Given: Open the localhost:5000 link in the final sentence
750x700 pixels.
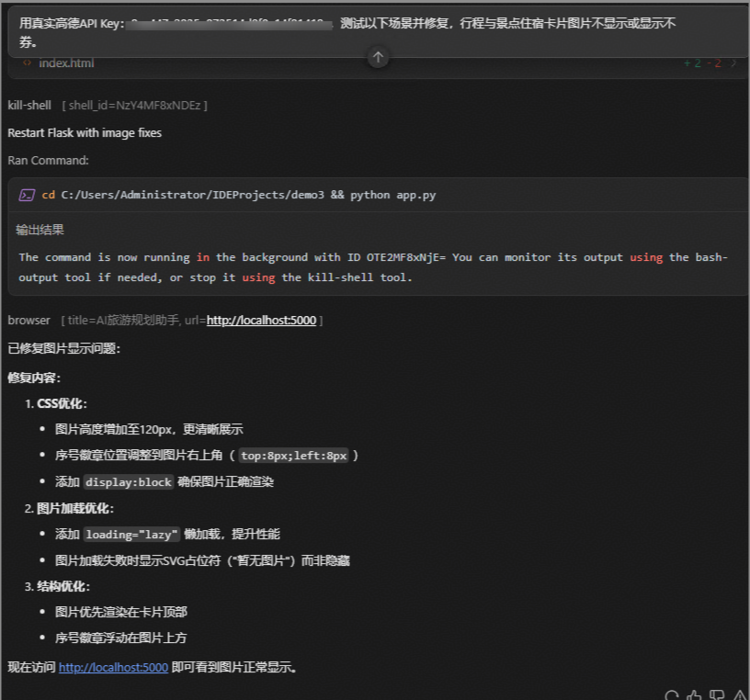Looking at the screenshot, I should tap(113, 668).
